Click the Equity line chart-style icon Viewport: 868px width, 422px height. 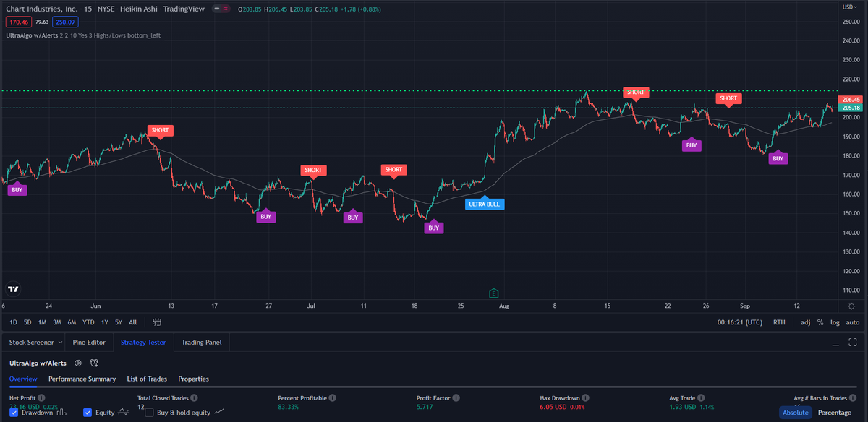[124, 413]
